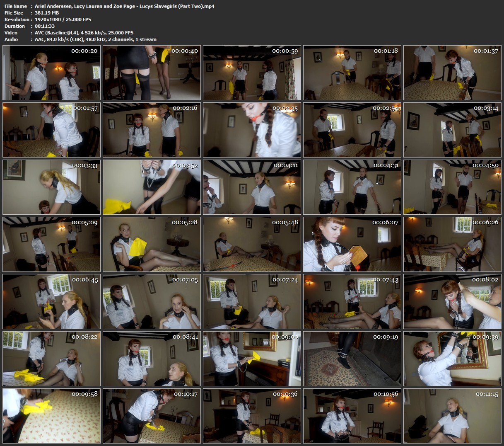Viewport: 504px width, 446px height.
Task: Open the thumbnail at 00:03:14
Action: click(453, 130)
